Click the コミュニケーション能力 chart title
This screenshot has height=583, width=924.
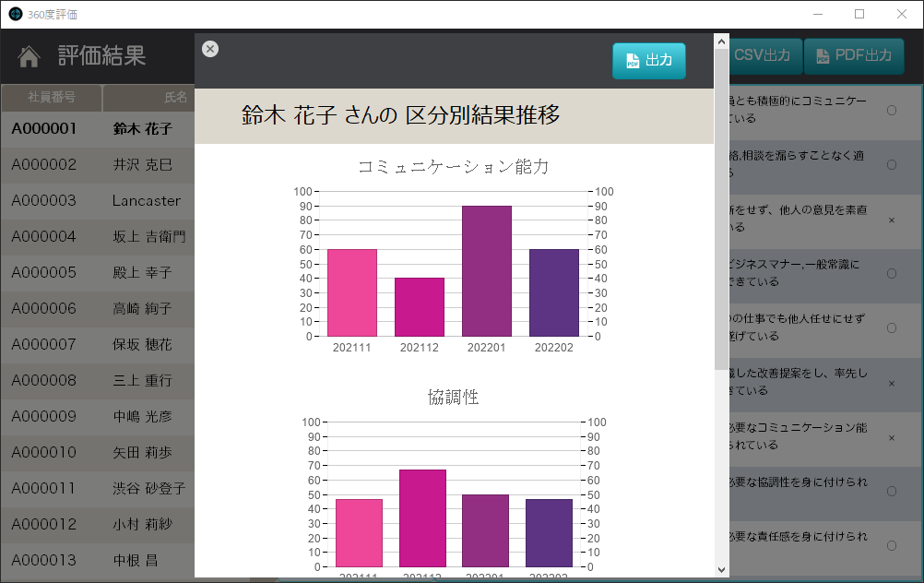[x=453, y=167]
